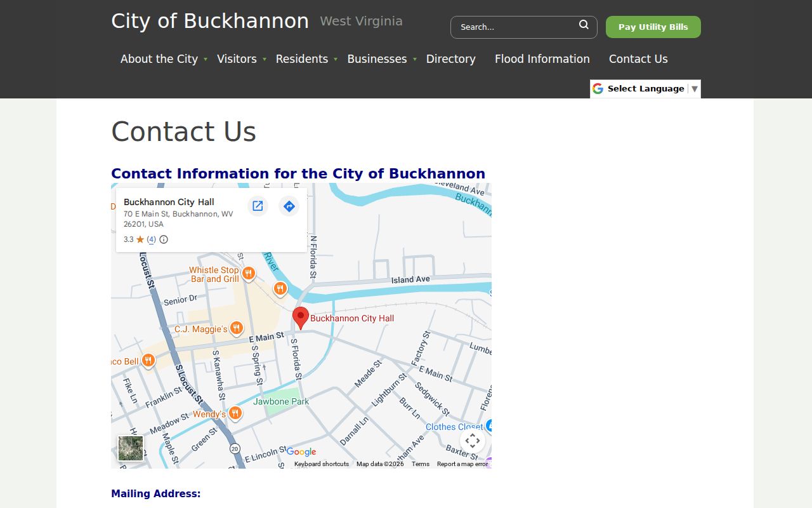Open About the City menu

[x=159, y=58]
